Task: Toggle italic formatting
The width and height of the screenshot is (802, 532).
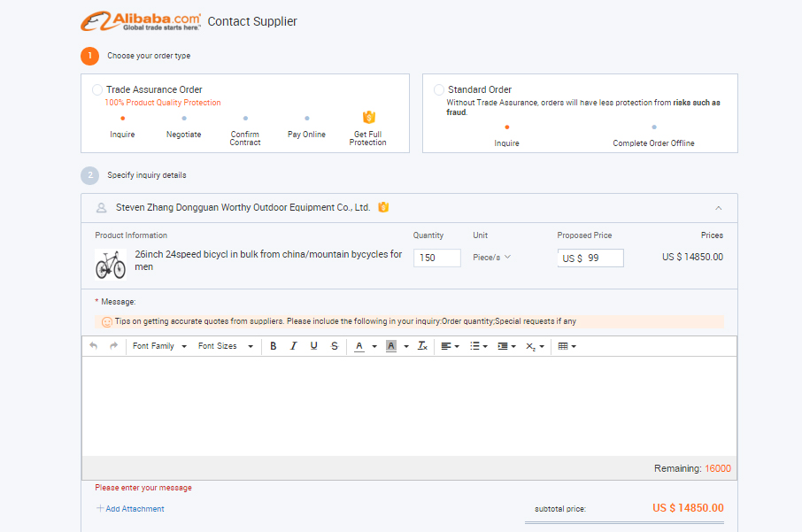Action: coord(294,346)
